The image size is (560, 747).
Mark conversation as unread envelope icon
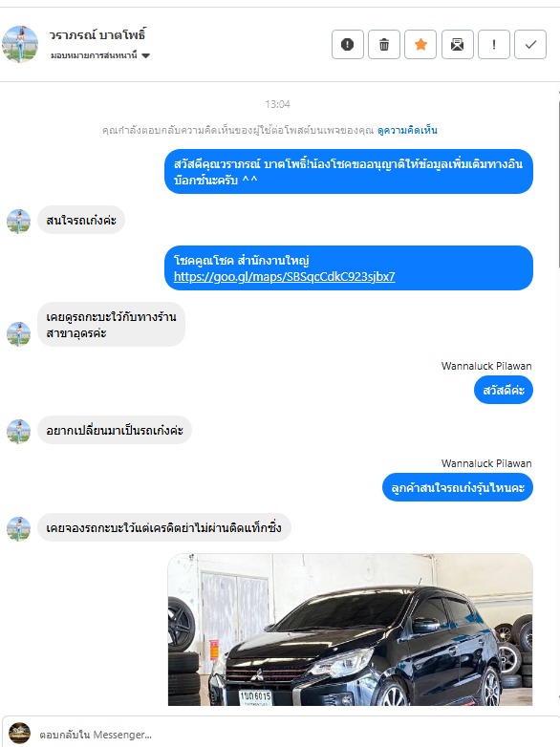click(457, 44)
